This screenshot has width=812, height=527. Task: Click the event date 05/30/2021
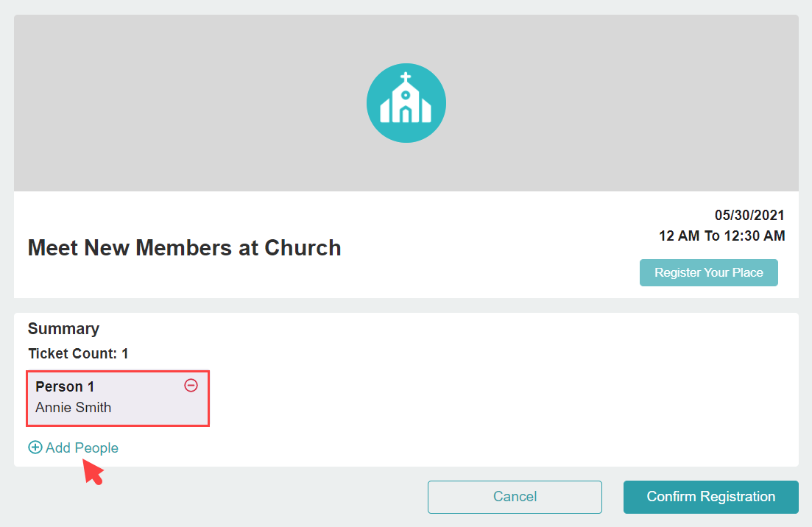[x=749, y=215]
